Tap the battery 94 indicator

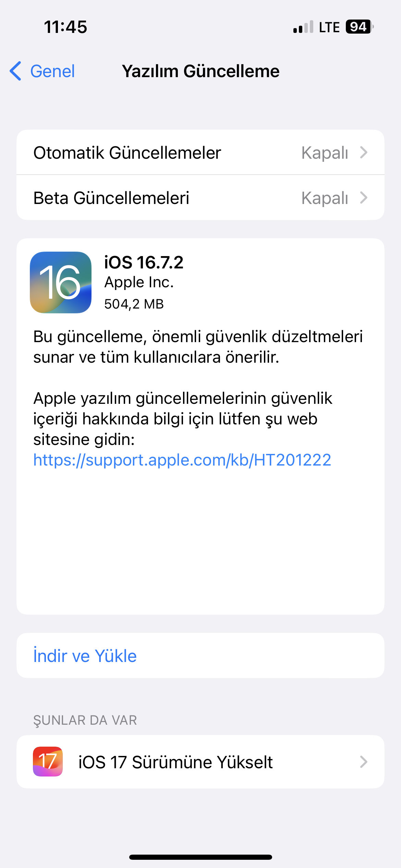tap(360, 27)
